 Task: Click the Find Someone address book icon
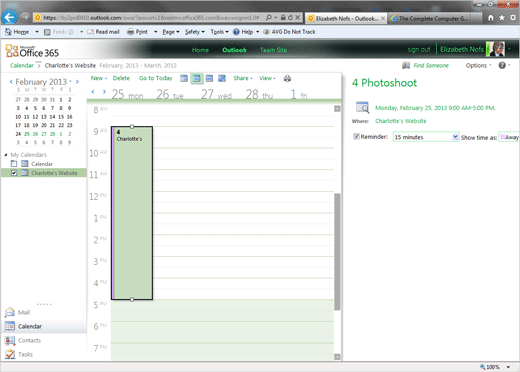pyautogui.click(x=406, y=65)
